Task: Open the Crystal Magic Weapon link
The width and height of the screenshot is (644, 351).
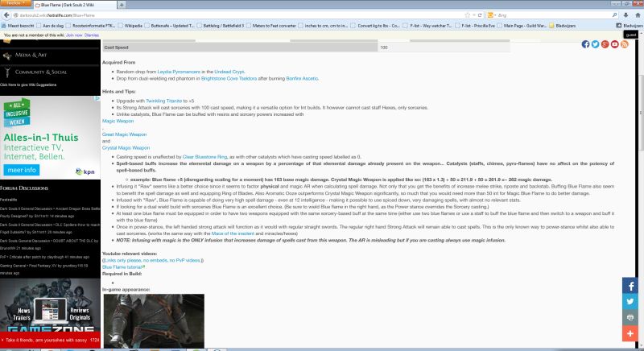Action: (x=126, y=148)
